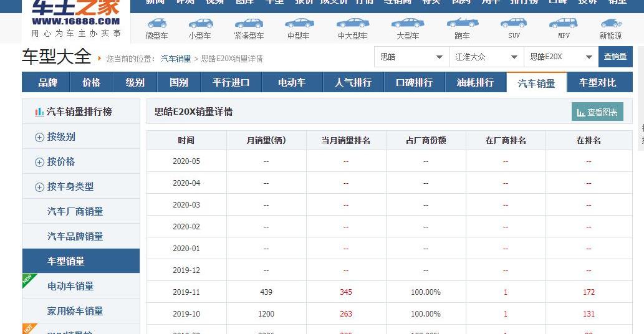
Task: Click monthly sales value 439
Action: 266,292
